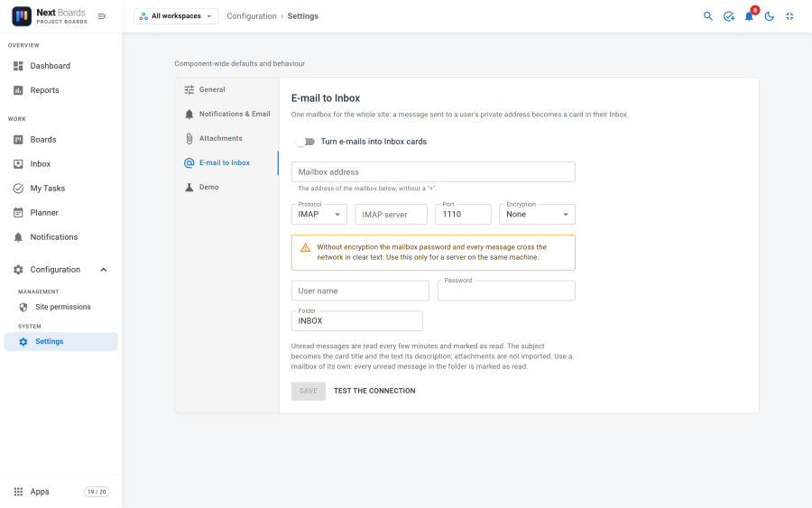This screenshot has height=508, width=812.
Task: Click the Dashboard icon in sidebar
Action: (x=18, y=66)
